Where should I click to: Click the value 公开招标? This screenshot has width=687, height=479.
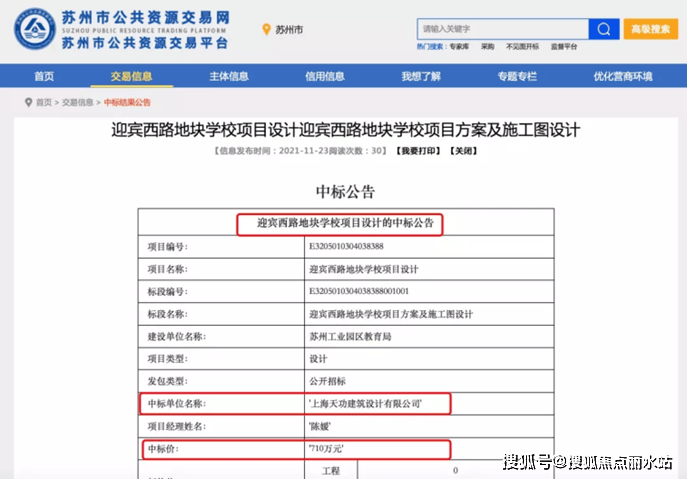(327, 381)
